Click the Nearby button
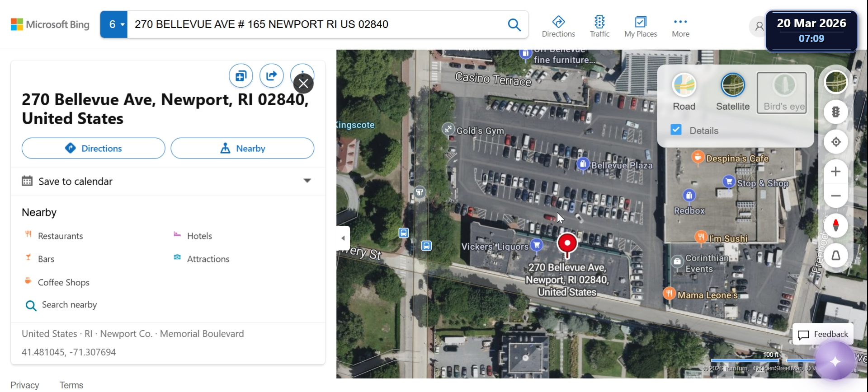 click(242, 148)
